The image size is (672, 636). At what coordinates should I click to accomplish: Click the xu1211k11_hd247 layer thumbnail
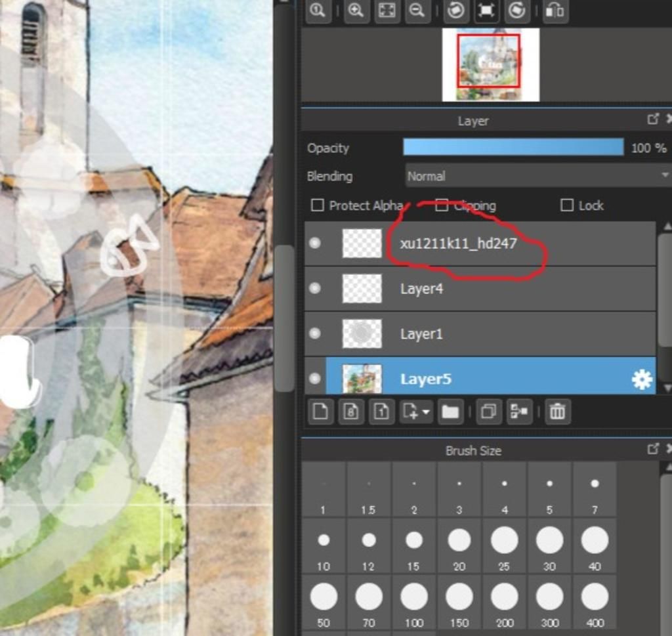362,243
